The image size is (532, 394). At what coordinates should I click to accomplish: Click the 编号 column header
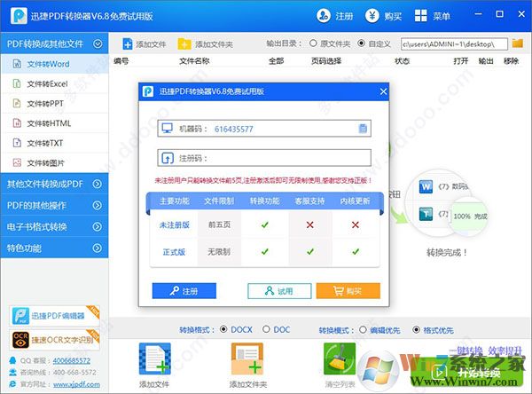(x=121, y=61)
